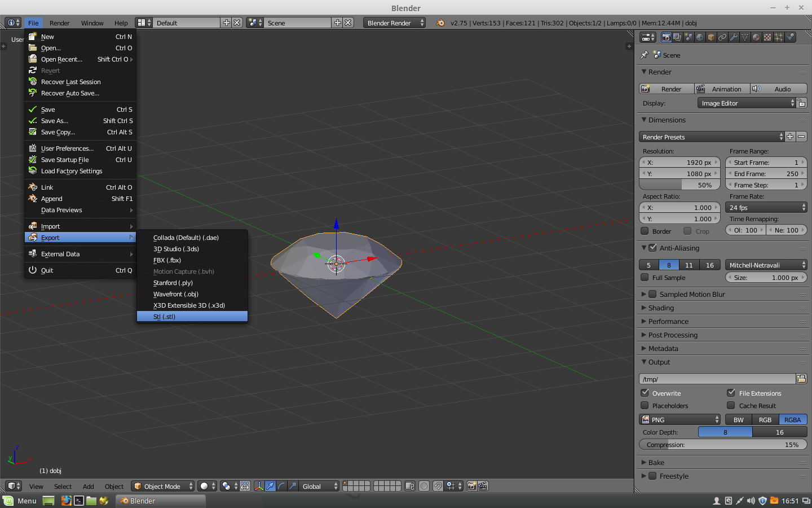Click the pin icon beside Scene
Image resolution: width=812 pixels, height=508 pixels.
[645, 55]
